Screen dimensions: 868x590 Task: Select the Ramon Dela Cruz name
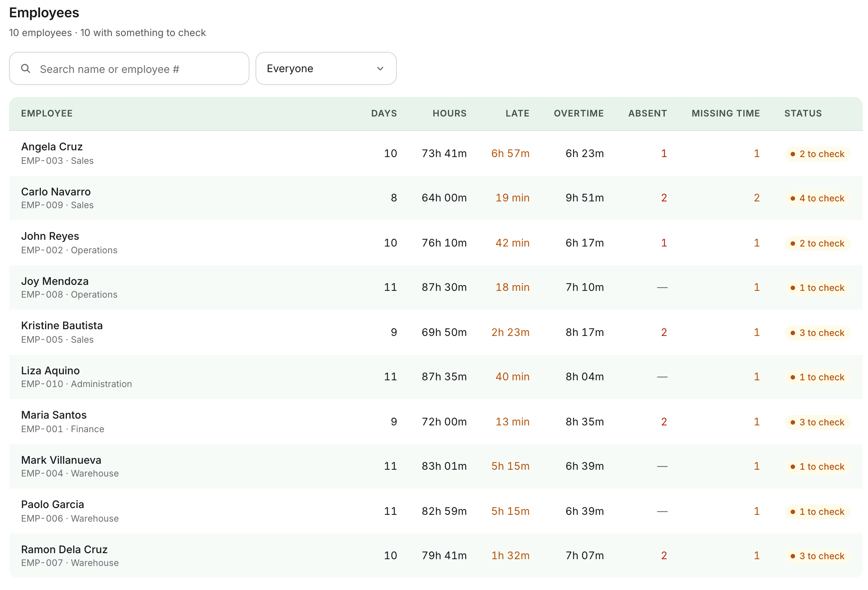(x=64, y=549)
